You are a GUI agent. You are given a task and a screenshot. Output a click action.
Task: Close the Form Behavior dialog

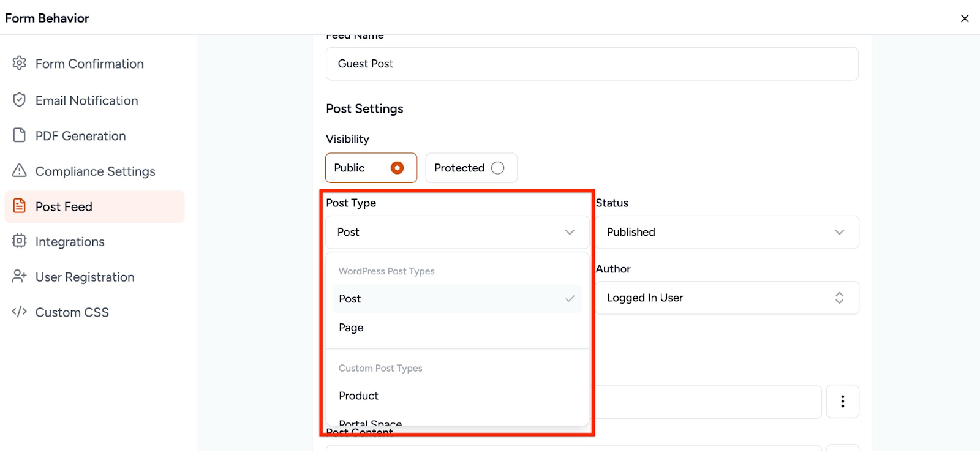coord(965,18)
